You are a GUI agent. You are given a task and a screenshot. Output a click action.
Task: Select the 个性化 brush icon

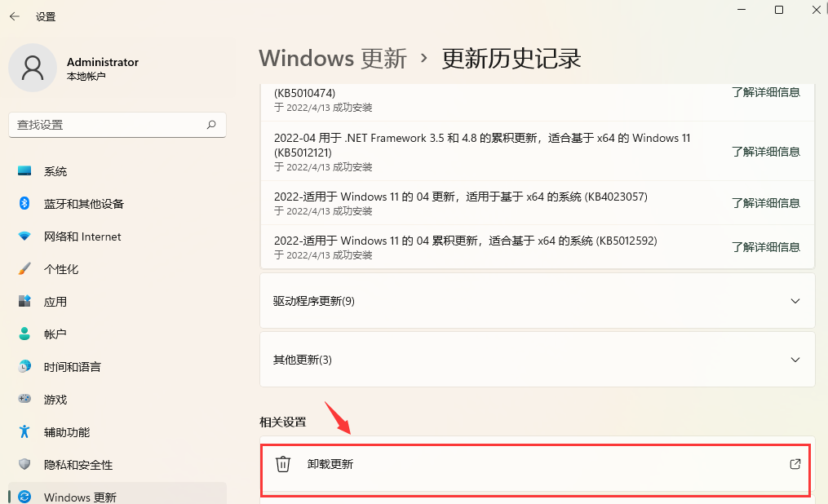point(24,268)
